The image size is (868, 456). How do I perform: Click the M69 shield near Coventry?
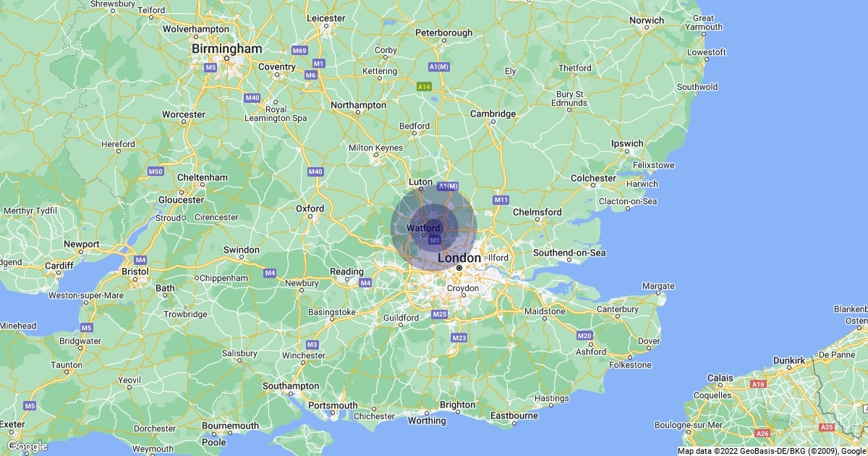[x=299, y=51]
